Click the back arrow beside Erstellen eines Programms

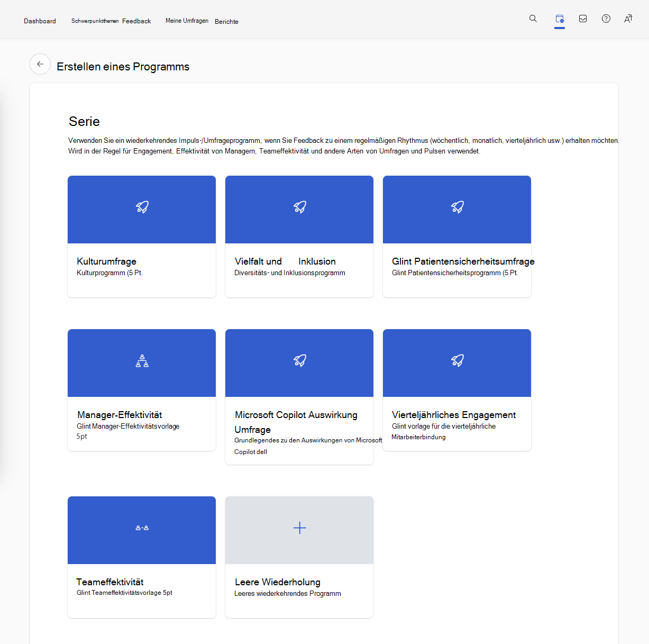pos(40,64)
